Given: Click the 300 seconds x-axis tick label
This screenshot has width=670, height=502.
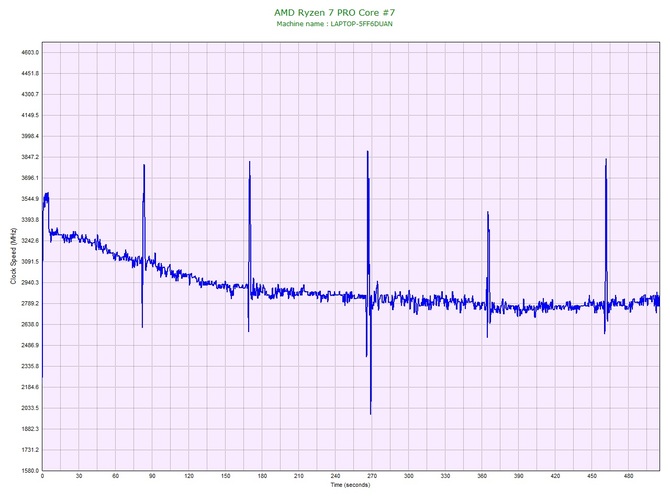Looking at the screenshot, I should pyautogui.click(x=408, y=476).
